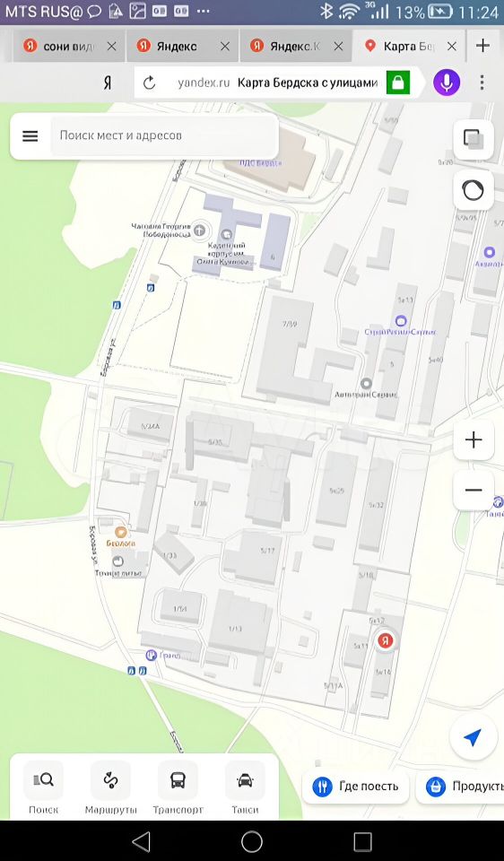
Task: Open the hamburger menu in the search bar
Action: click(30, 136)
